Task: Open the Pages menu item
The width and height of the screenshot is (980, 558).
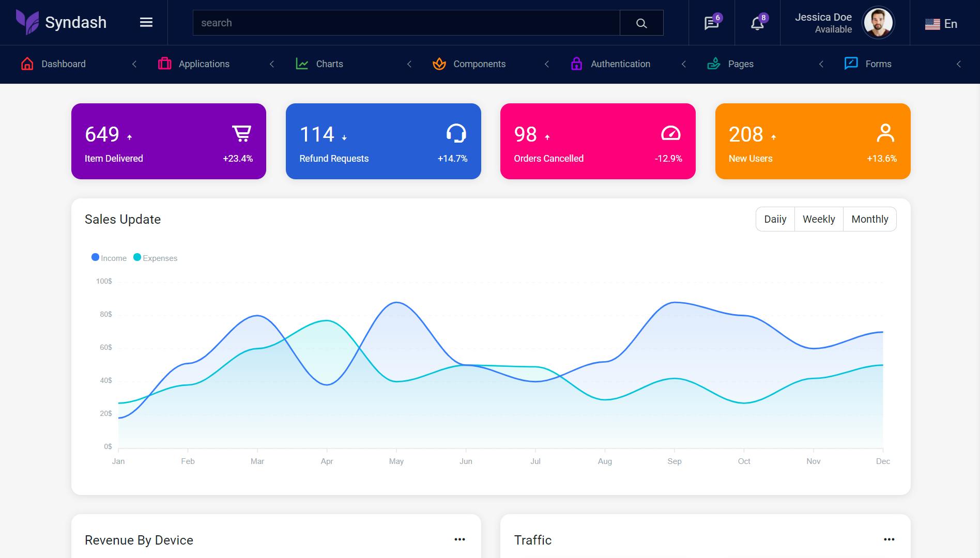Action: pos(741,64)
